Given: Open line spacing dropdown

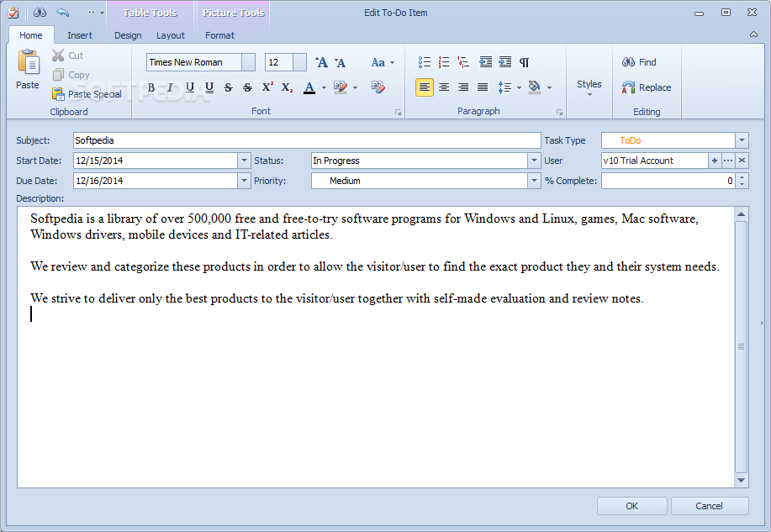Looking at the screenshot, I should [510, 87].
